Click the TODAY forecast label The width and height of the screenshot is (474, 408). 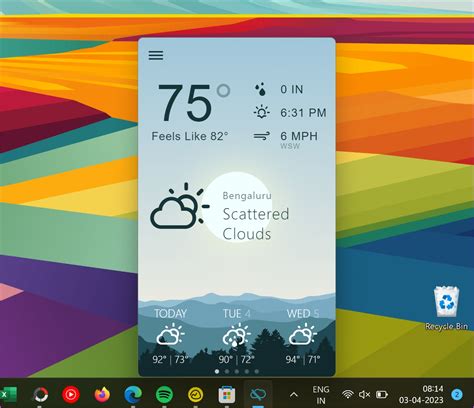(x=170, y=314)
